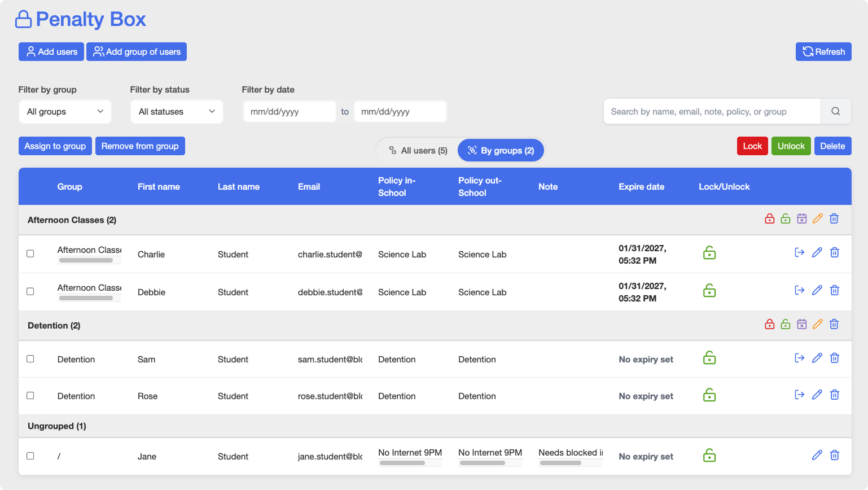Click the Add users button
The image size is (868, 490).
tap(51, 52)
